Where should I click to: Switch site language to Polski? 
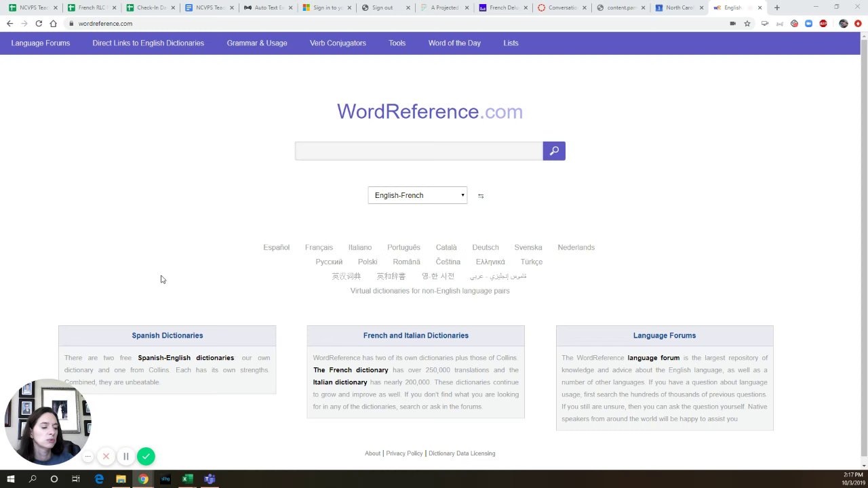coord(368,262)
